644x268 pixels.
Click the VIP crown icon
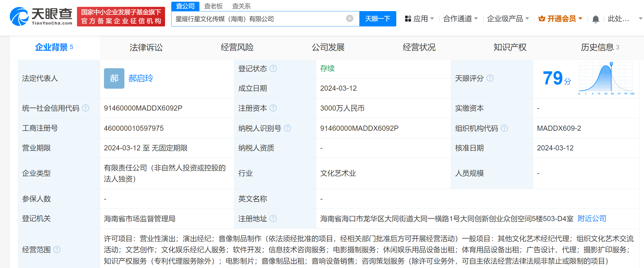[x=542, y=19]
